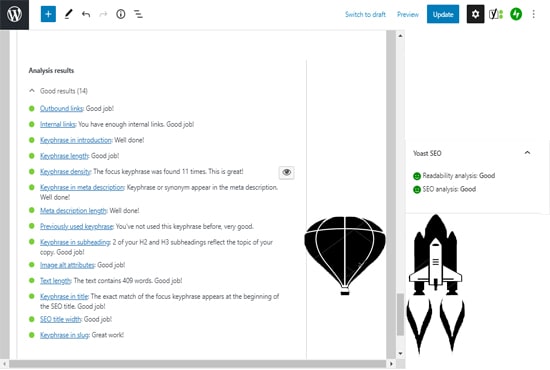
Task: Open the Keyphrase in slug link
Action: click(x=64, y=335)
